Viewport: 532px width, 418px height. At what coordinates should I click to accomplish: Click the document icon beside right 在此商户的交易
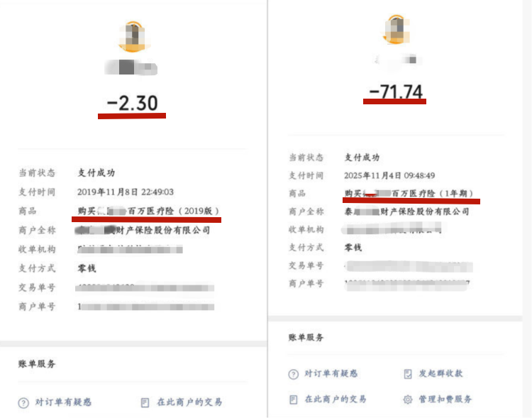click(294, 400)
